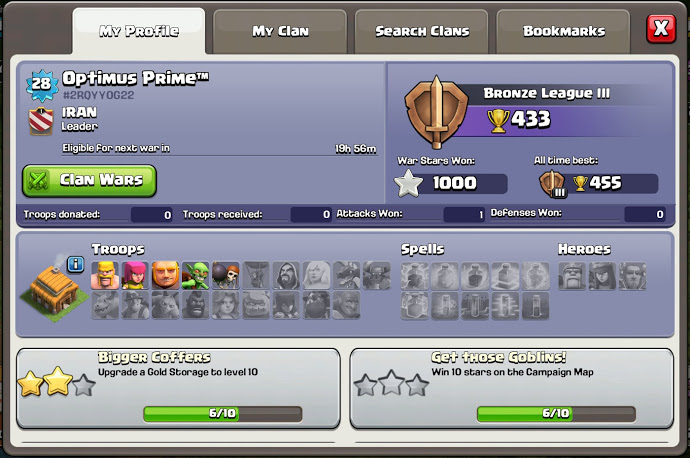
Task: Click the Bronze League shield badge
Action: tap(436, 112)
